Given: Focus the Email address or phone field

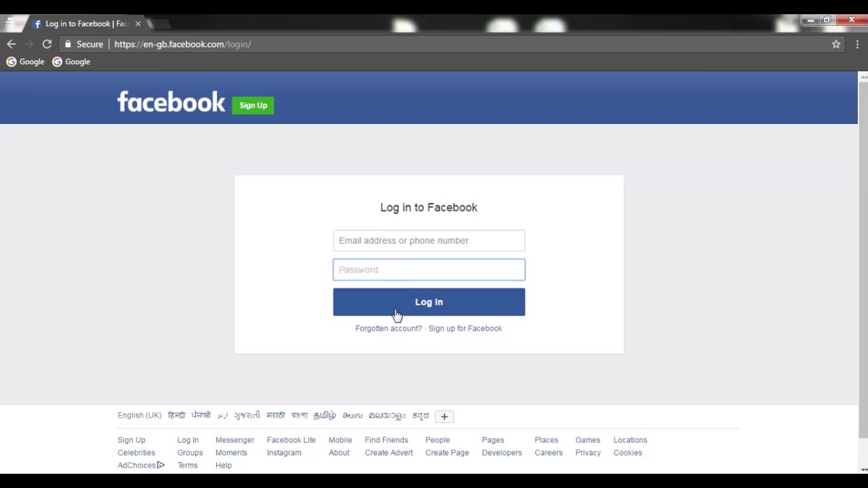Looking at the screenshot, I should point(429,241).
